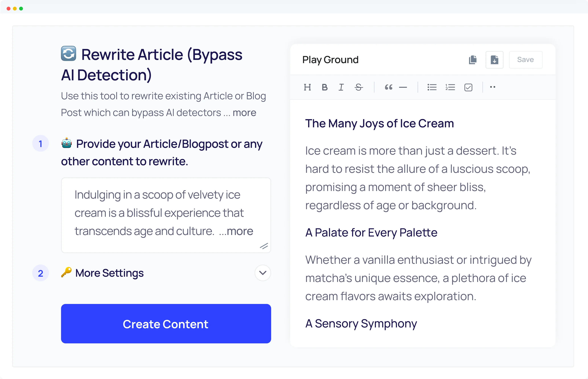Strike through the selected text

click(x=359, y=87)
